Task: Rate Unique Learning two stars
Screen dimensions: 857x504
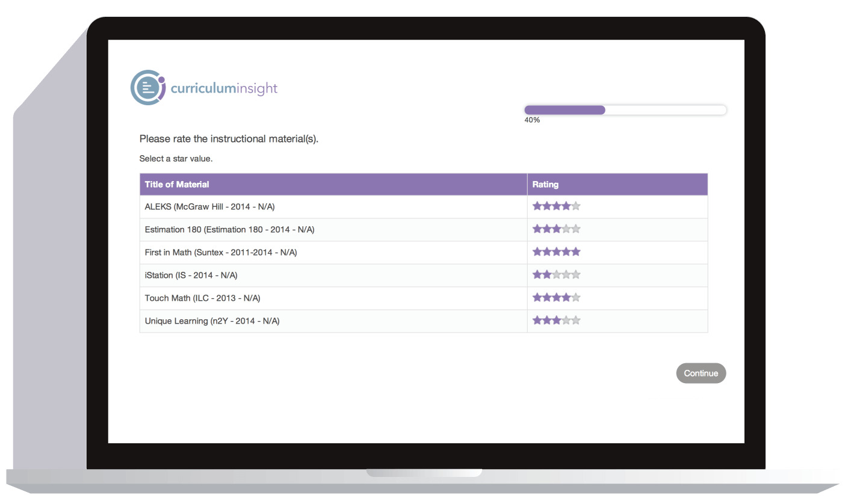Action: point(547,321)
